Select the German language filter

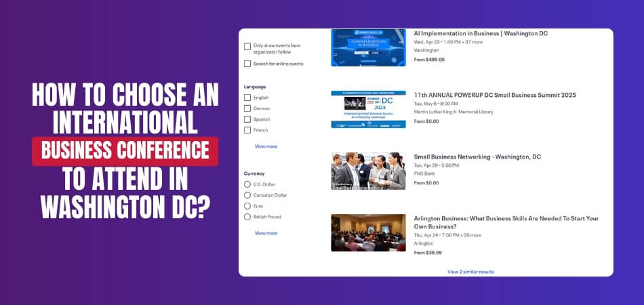click(x=247, y=108)
